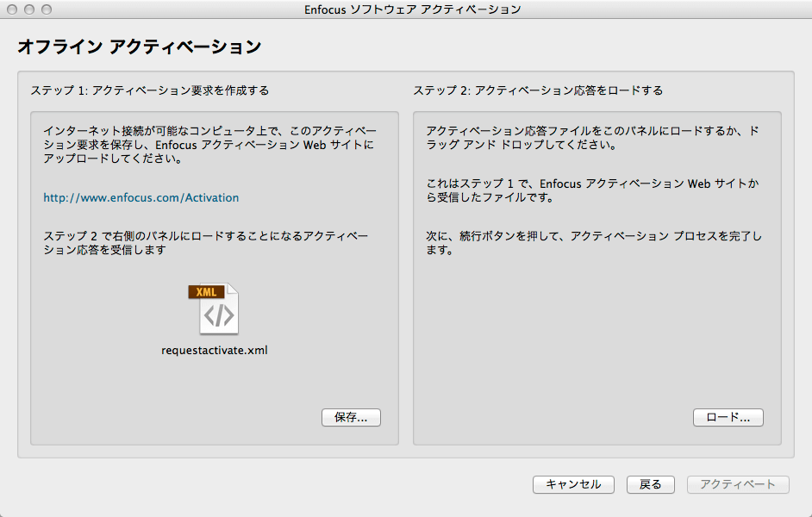Viewport: 812px width, 517px height.
Task: Zoom the window using the title bar button
Action: [x=47, y=9]
